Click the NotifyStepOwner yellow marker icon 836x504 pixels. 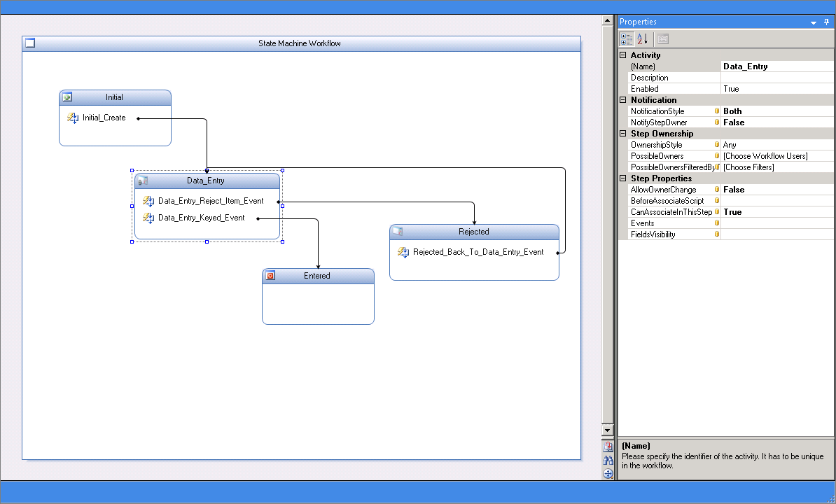(717, 122)
